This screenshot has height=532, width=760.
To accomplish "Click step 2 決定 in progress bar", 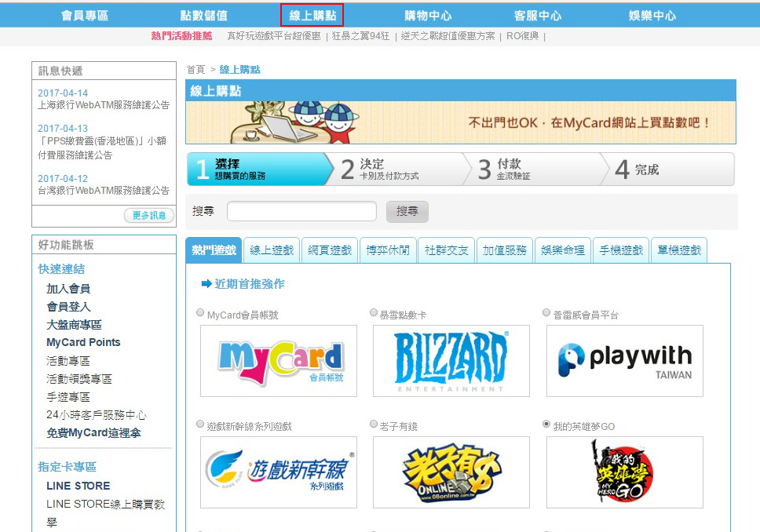I will coord(397,169).
